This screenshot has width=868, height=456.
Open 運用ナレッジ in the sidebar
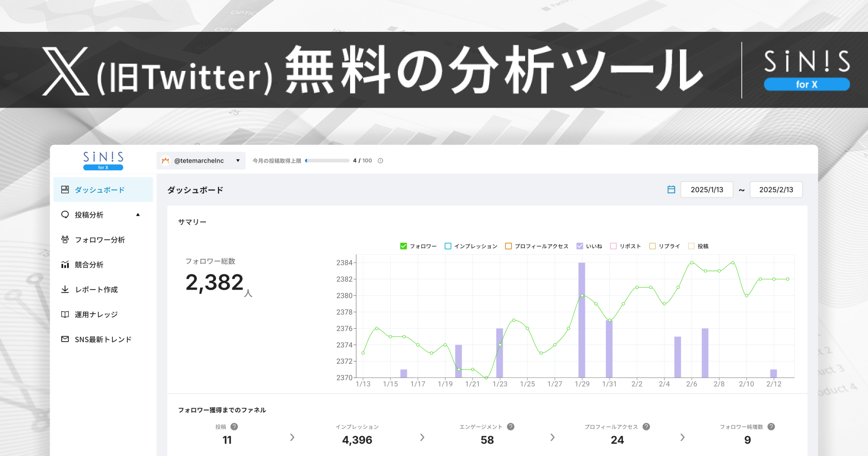pos(103,314)
